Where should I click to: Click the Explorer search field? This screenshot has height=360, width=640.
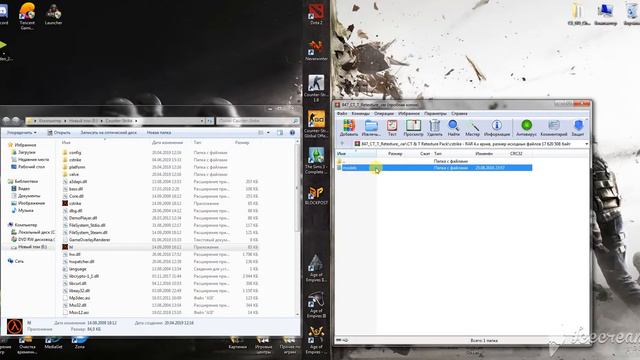coord(258,121)
